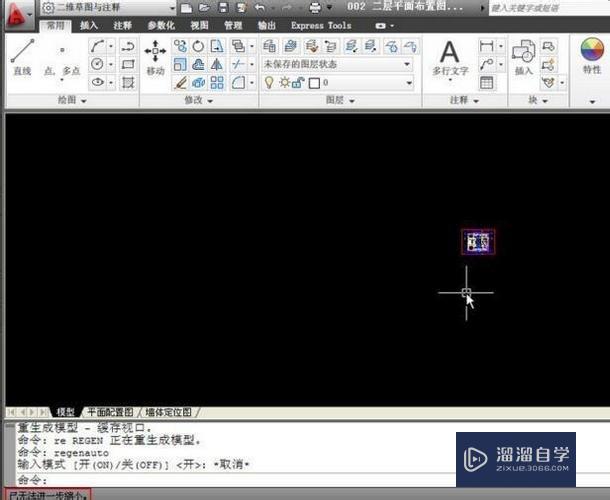The height and width of the screenshot is (500, 610).
Task: Open the 常用 ribbon tab
Action: tap(56, 26)
